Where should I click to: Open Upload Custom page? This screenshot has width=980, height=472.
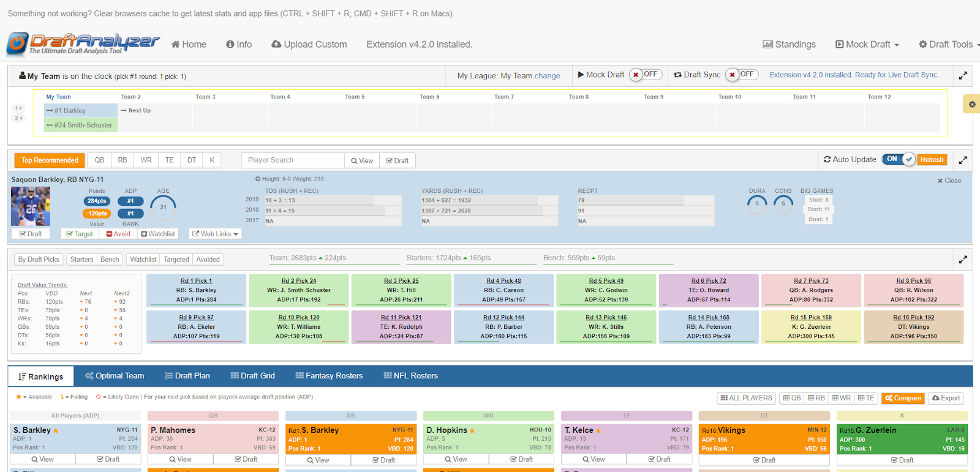pyautogui.click(x=309, y=44)
